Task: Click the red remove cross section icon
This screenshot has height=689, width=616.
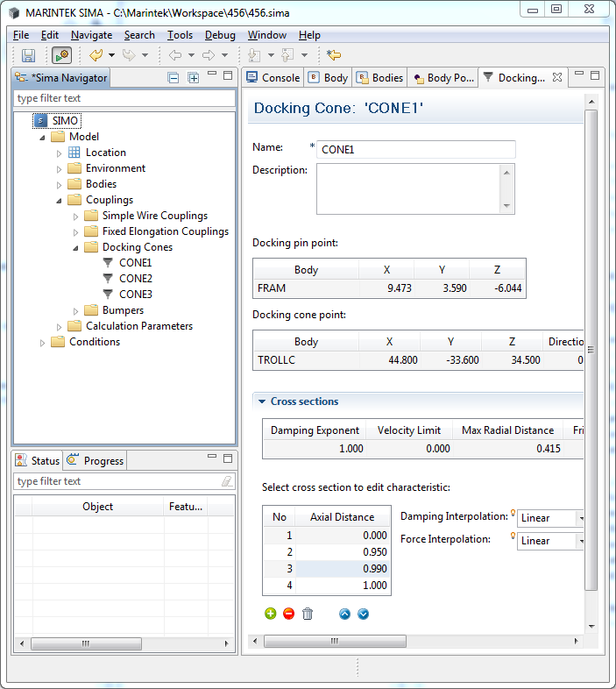Action: (288, 614)
